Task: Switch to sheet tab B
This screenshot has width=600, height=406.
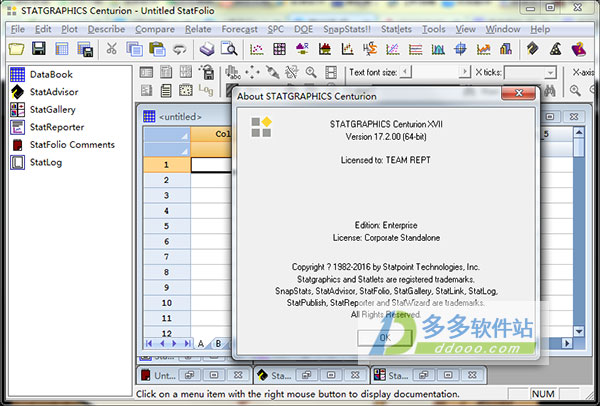Action: pos(218,344)
